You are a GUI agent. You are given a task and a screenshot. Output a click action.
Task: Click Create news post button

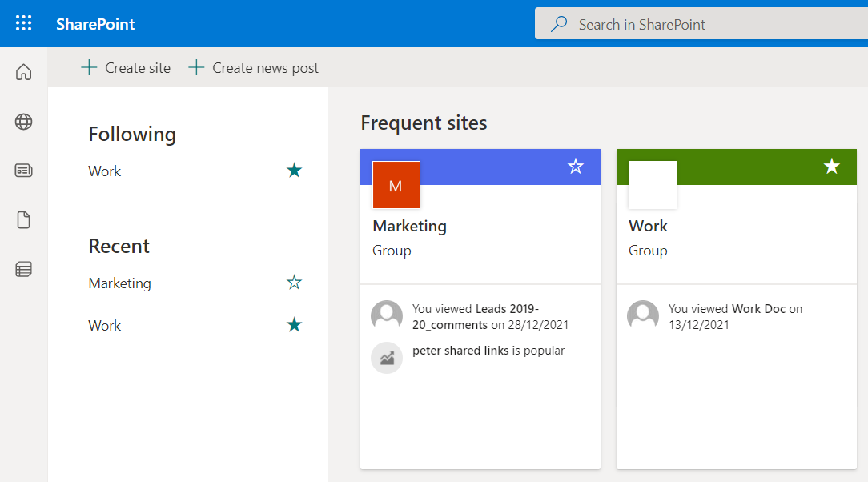coord(253,68)
